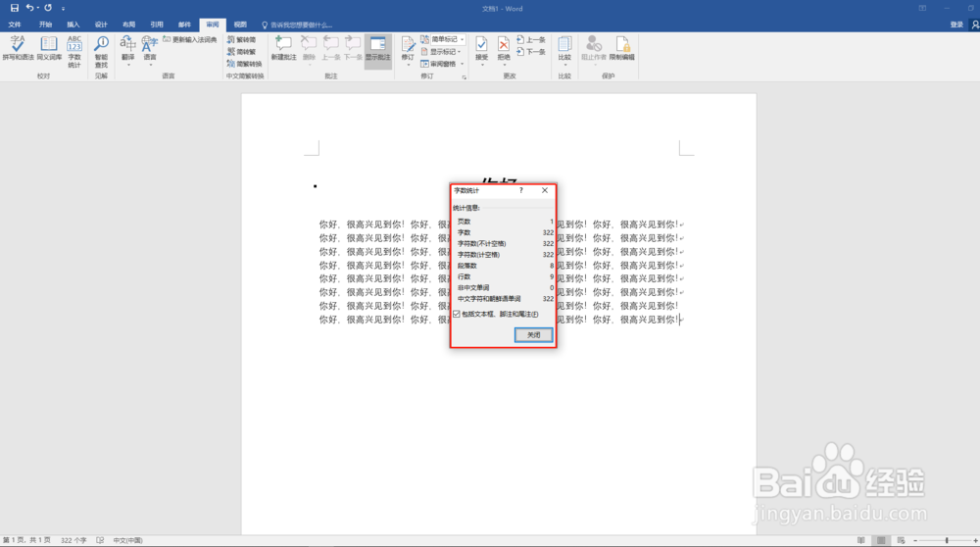
Task: Open 智能查找 smart lookup
Action: 101,51
